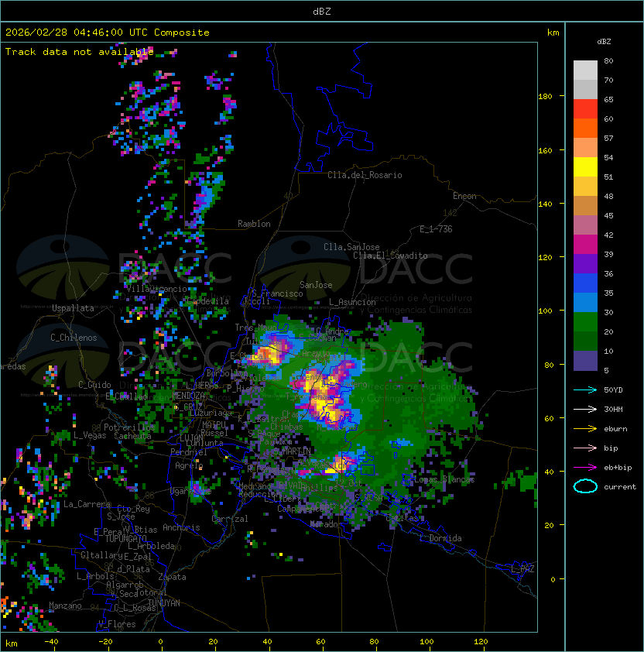
Task: Click the 'C_Chilenos' map label
Action: pyautogui.click(x=74, y=338)
